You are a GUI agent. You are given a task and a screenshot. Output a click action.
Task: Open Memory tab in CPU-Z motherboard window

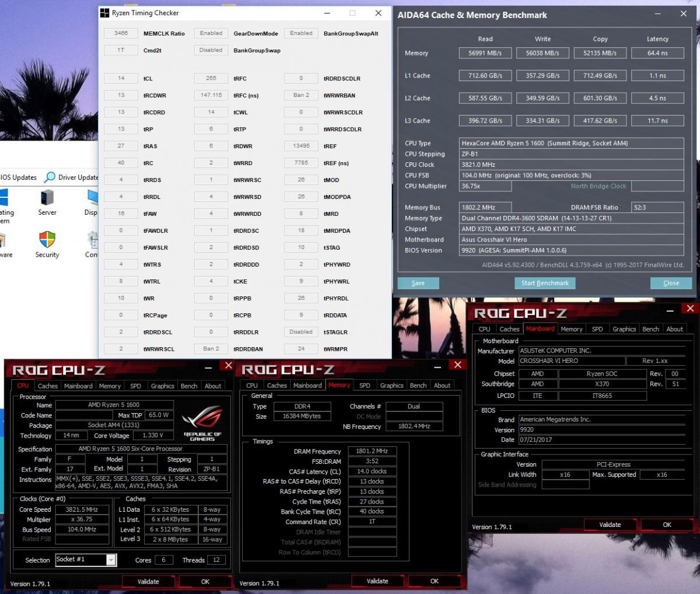pos(572,329)
